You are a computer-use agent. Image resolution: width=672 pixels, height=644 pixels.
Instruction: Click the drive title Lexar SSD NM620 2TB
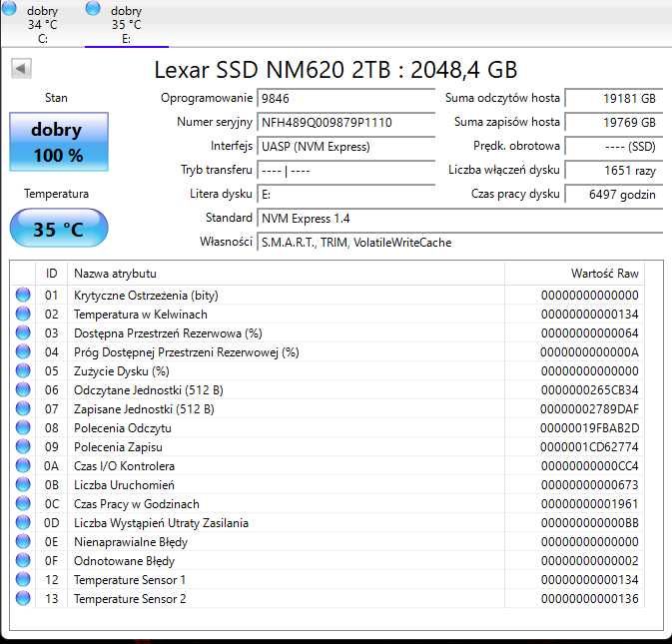273,70
